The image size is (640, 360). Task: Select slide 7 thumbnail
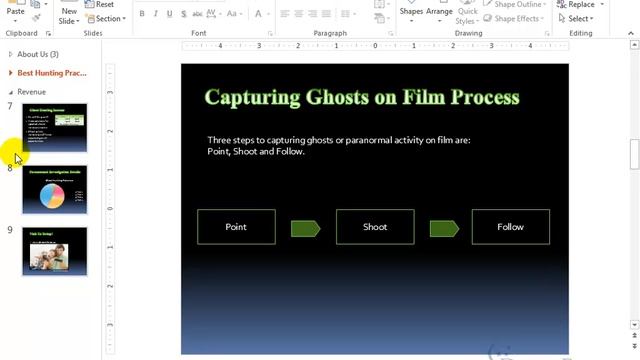[x=55, y=128]
